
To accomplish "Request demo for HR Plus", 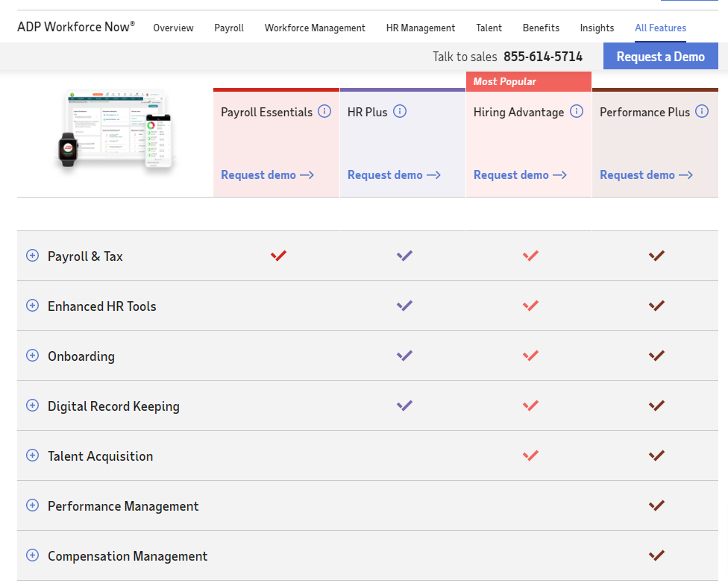I will point(394,175).
